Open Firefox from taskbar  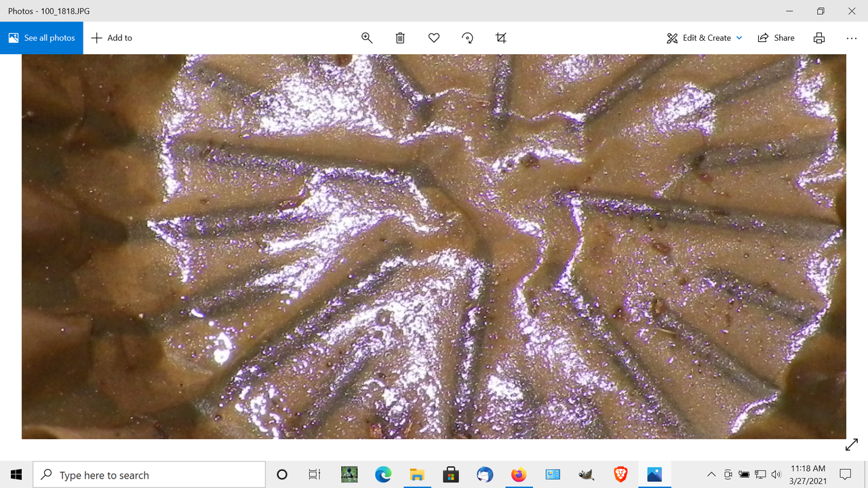[519, 474]
